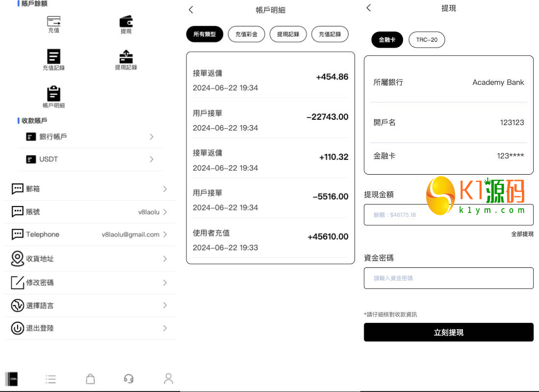539x392 pixels.
Task: Expand the 選擇語言 row chevron
Action: tap(165, 306)
